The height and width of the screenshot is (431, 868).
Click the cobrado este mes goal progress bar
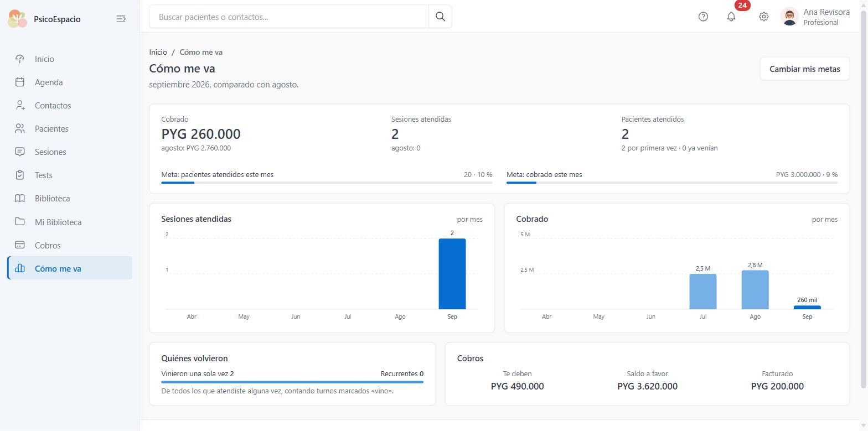pyautogui.click(x=671, y=183)
